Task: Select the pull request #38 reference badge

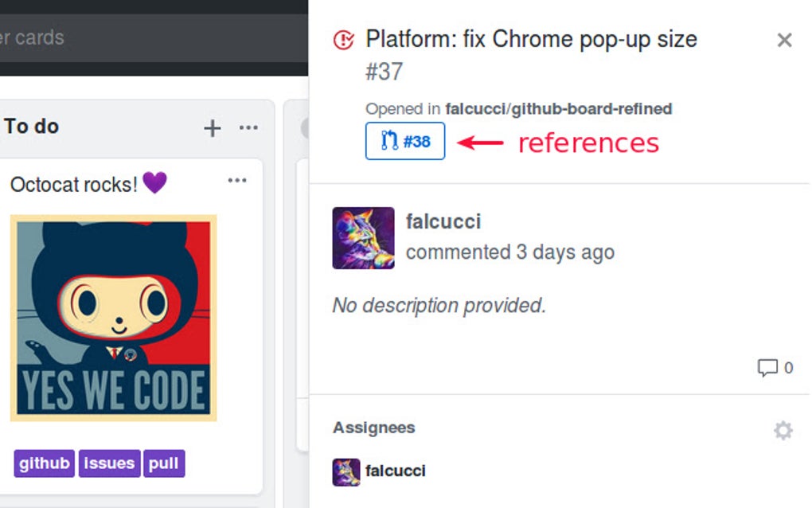Action: (404, 142)
